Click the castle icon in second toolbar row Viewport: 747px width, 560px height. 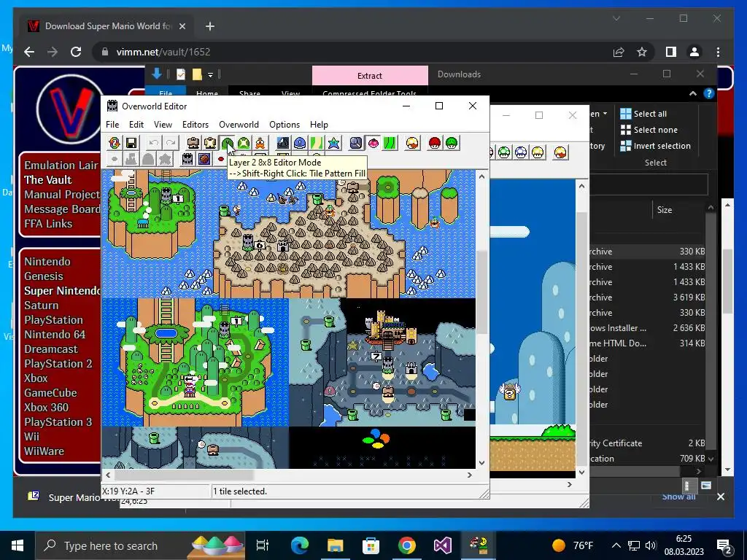pos(187,158)
